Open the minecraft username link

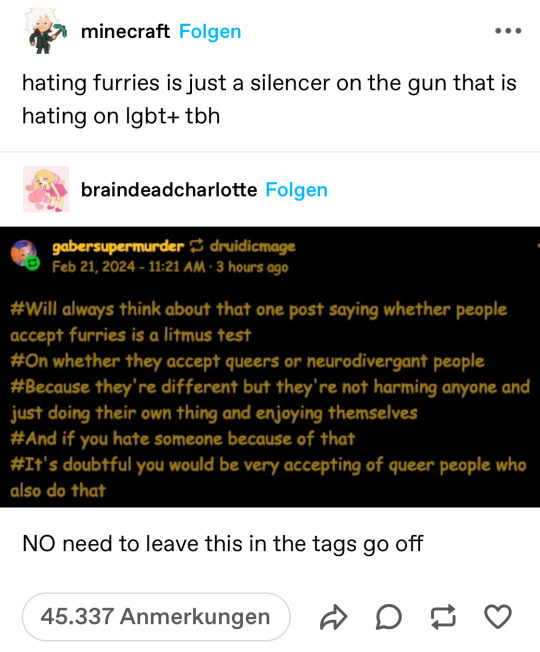125,32
